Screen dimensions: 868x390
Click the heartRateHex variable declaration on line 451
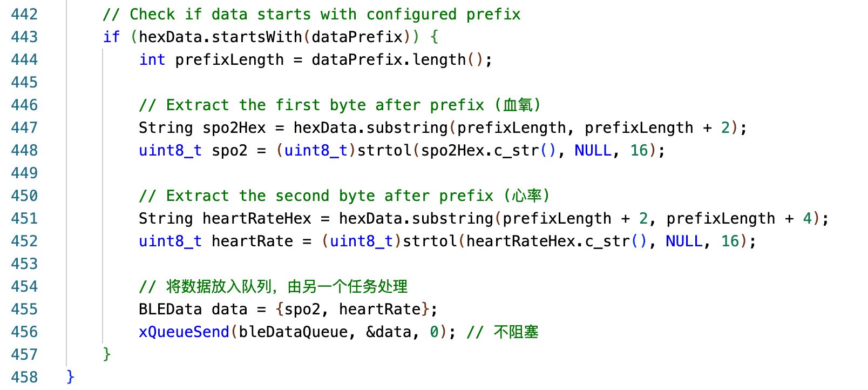tap(256, 218)
